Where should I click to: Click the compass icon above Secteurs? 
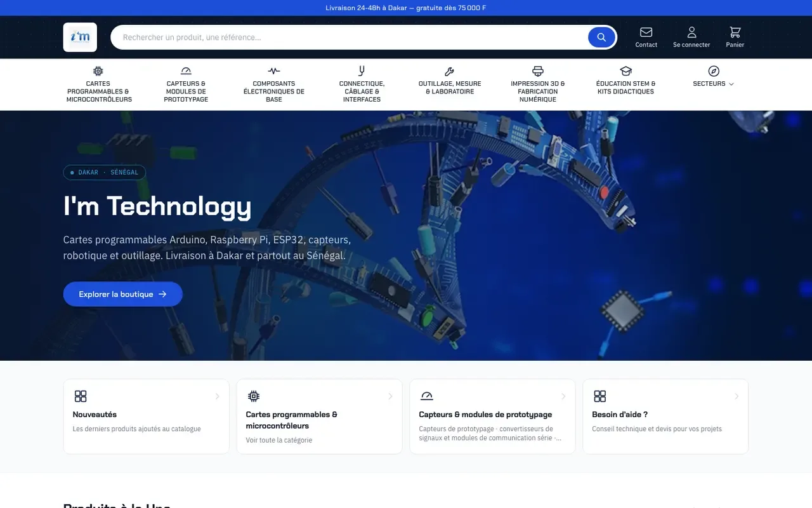click(714, 71)
